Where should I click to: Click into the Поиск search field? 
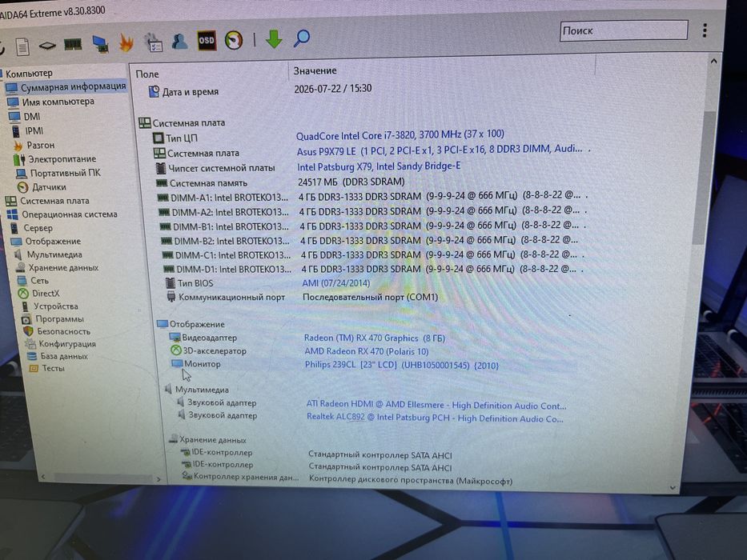tap(624, 30)
